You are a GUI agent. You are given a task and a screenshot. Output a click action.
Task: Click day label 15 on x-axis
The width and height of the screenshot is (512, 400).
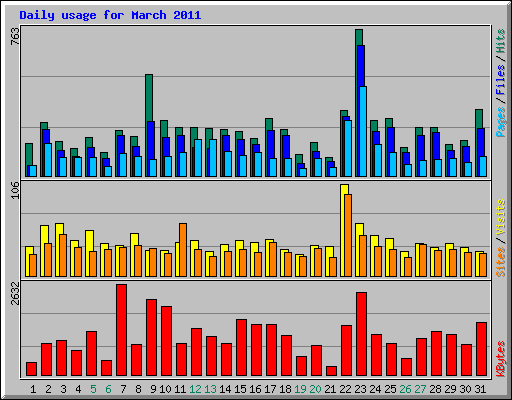[x=240, y=389]
